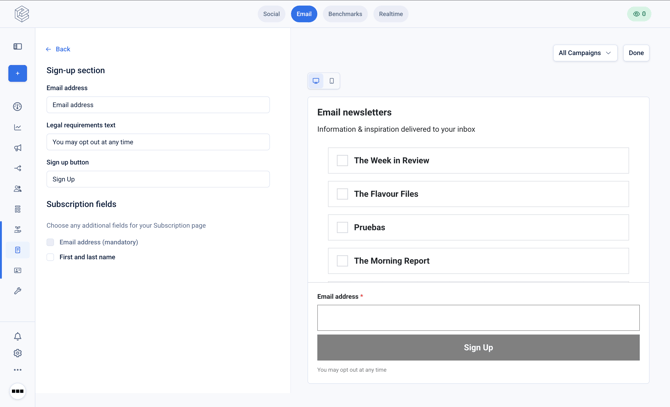Check The Flavour Files newsletter
This screenshot has height=407, width=670.
[342, 194]
